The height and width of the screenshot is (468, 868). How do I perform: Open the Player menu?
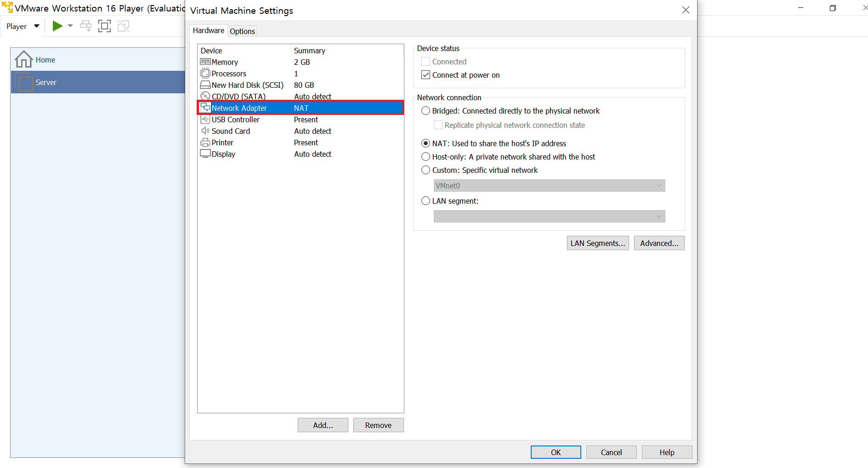pyautogui.click(x=23, y=26)
